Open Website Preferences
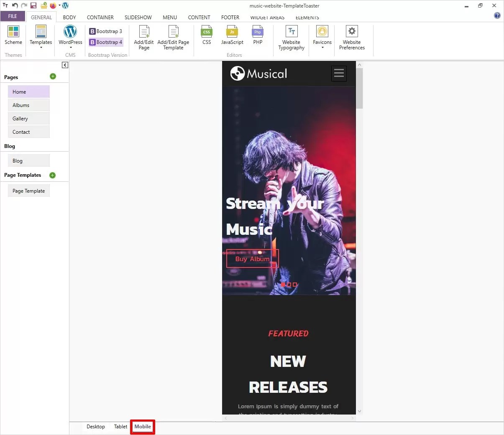Image resolution: width=504 pixels, height=435 pixels. pyautogui.click(x=352, y=37)
